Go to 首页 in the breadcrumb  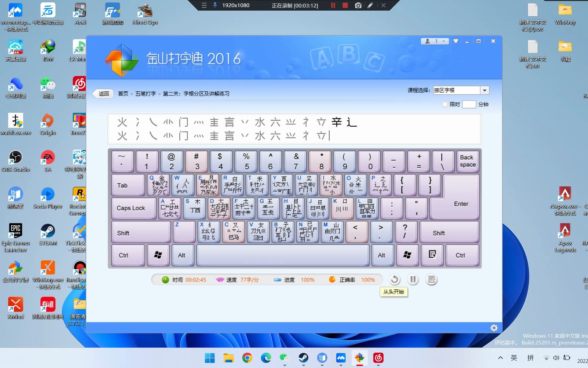pyautogui.click(x=123, y=94)
